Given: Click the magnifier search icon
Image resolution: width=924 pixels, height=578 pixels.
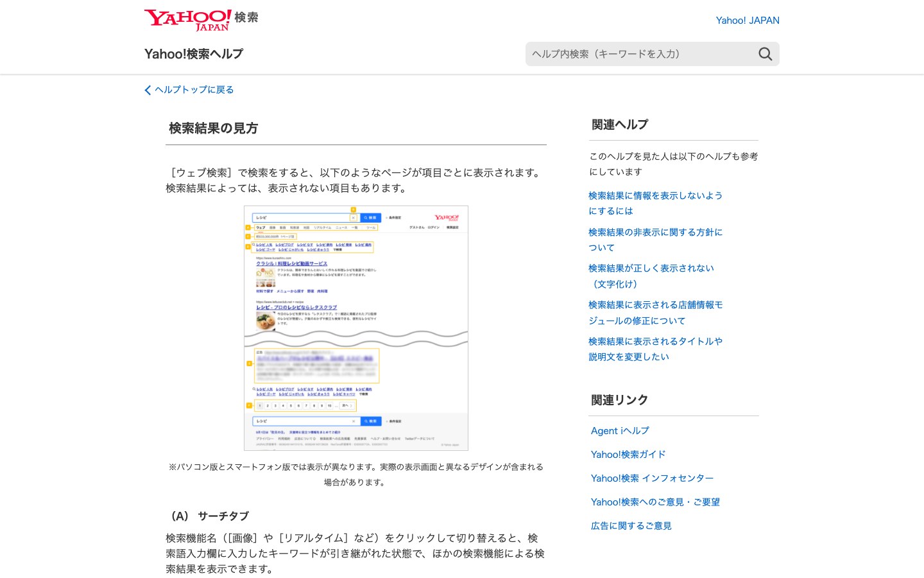Looking at the screenshot, I should pos(765,54).
